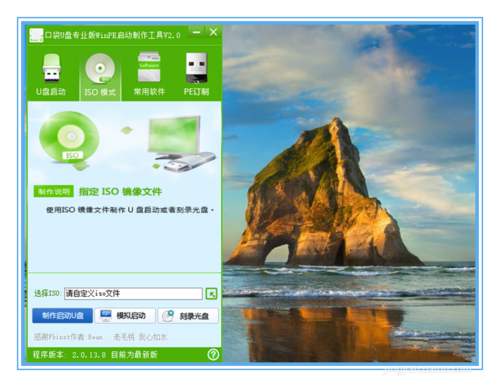This screenshot has width=500, height=387.
Task: Click the 制作说明 label badge
Action: (x=54, y=191)
